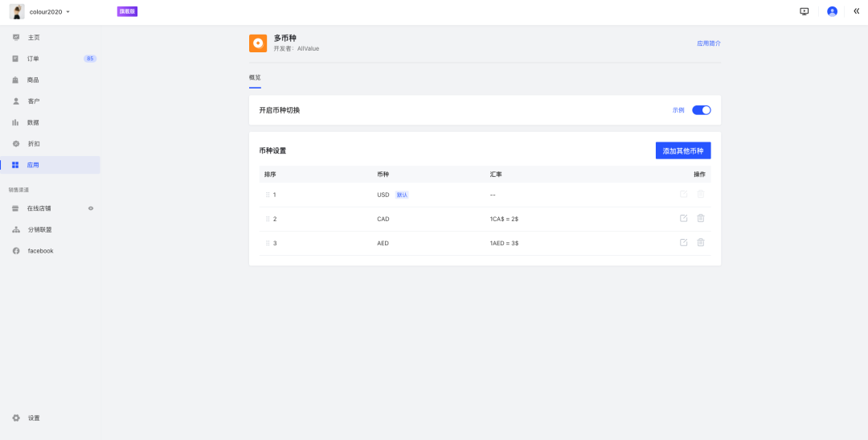Click the disabled trash icon for USD row
This screenshot has width=868, height=440.
(x=701, y=194)
